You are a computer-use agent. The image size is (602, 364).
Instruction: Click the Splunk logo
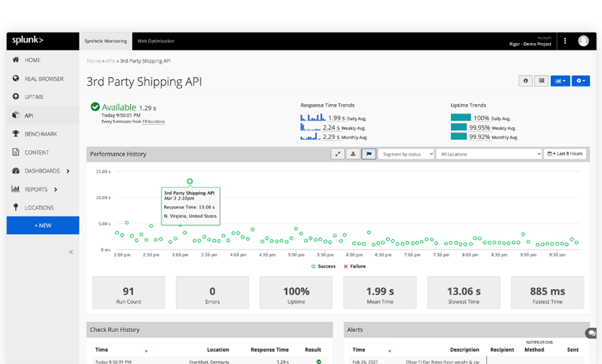[x=28, y=41]
